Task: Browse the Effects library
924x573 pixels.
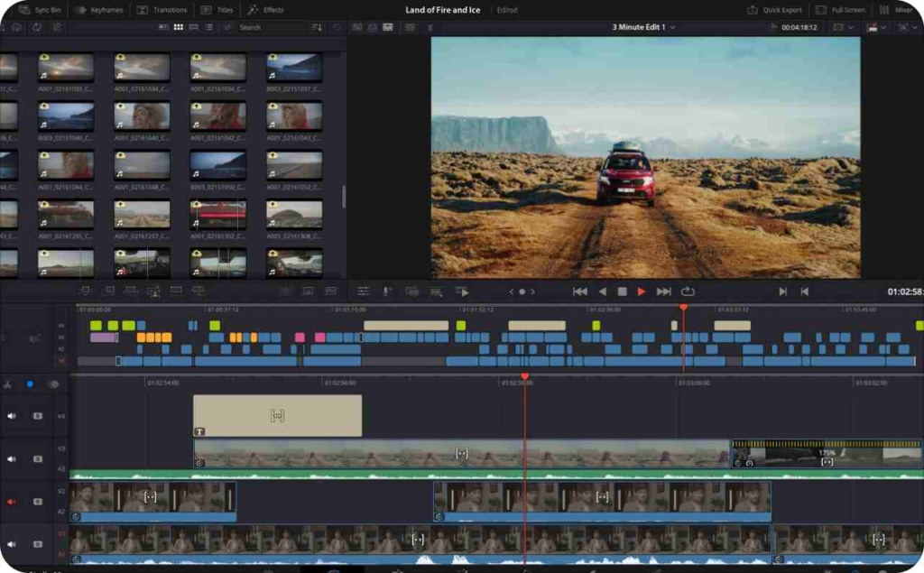Action: click(x=266, y=10)
